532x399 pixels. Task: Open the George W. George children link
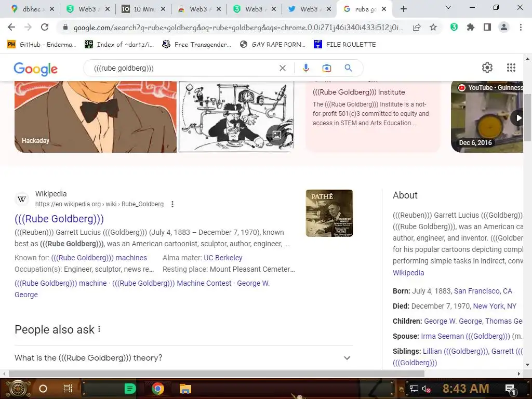pyautogui.click(x=453, y=321)
